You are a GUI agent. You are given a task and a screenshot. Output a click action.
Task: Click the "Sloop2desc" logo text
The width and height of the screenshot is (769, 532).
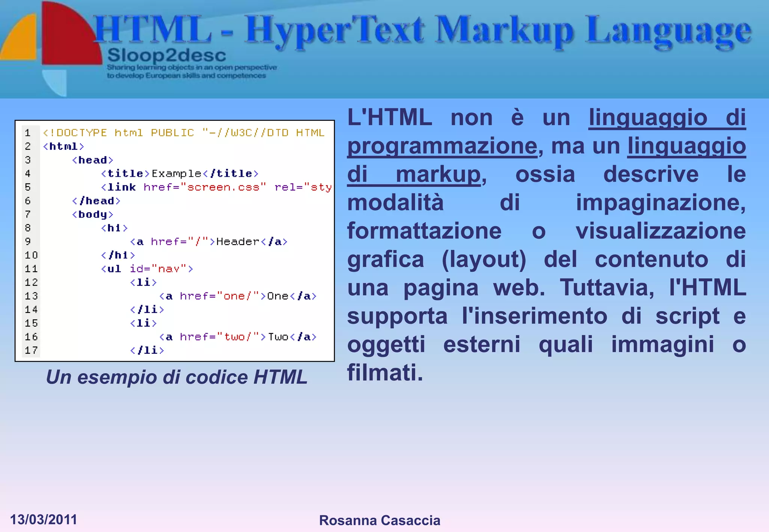(166, 56)
